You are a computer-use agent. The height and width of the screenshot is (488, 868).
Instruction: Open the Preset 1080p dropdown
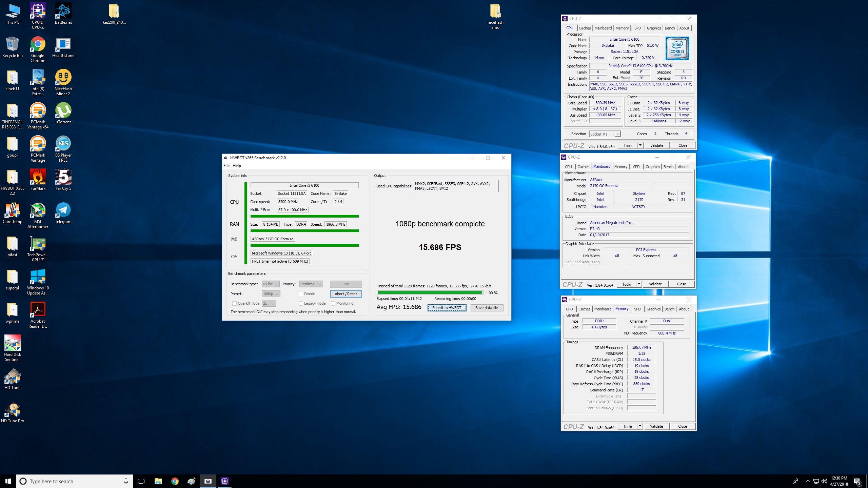271,294
